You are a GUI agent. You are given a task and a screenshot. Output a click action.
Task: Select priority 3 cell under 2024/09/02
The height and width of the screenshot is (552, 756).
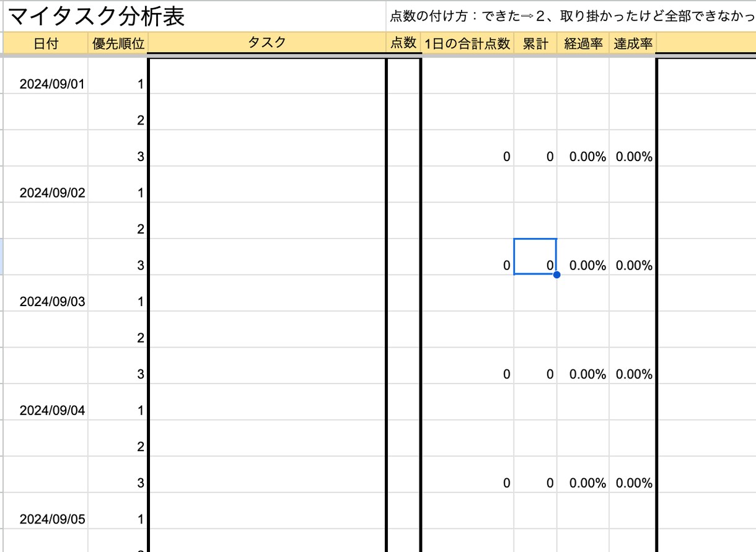pos(118,256)
